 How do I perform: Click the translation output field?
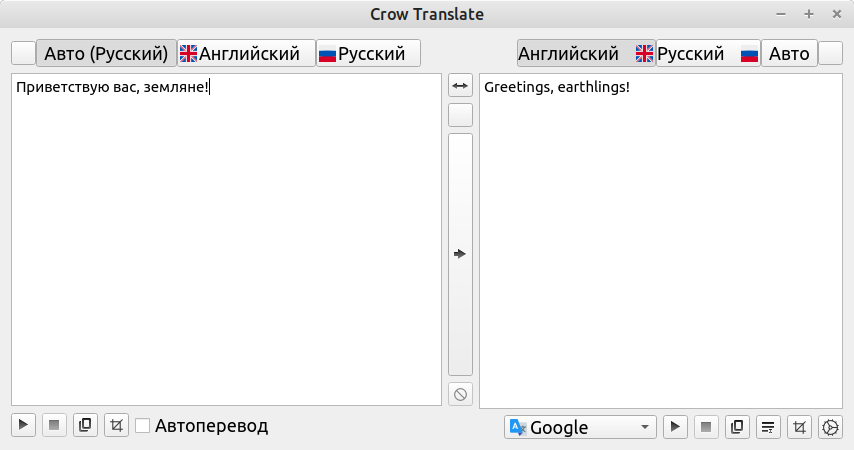pyautogui.click(x=661, y=241)
